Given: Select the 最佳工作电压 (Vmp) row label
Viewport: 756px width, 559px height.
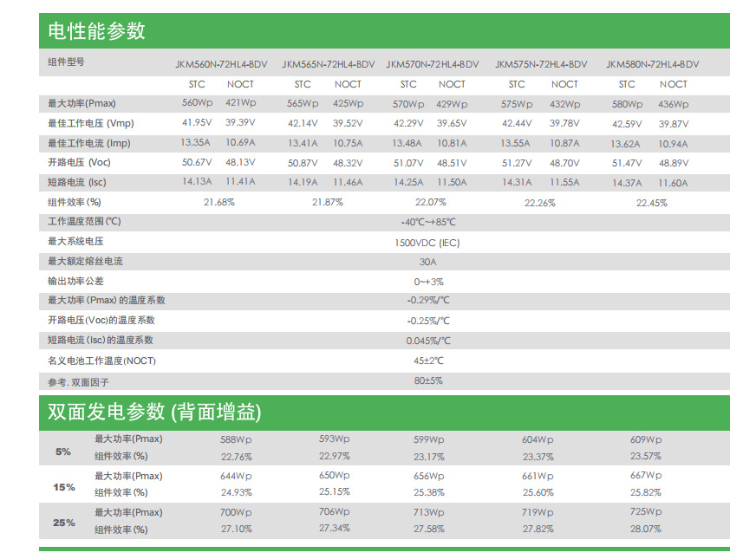Looking at the screenshot, I should click(91, 123).
